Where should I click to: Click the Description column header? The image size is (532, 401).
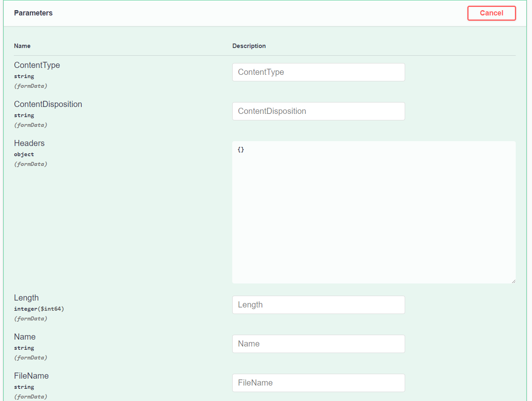point(249,46)
